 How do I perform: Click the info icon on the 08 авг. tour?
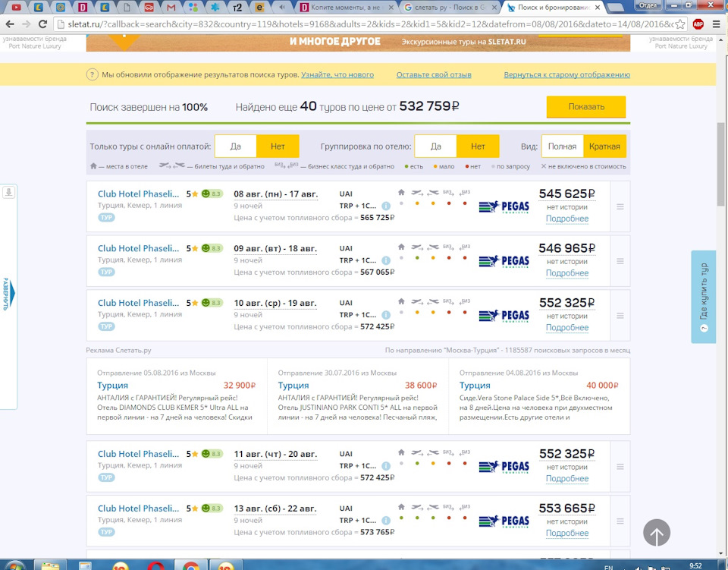tap(386, 206)
